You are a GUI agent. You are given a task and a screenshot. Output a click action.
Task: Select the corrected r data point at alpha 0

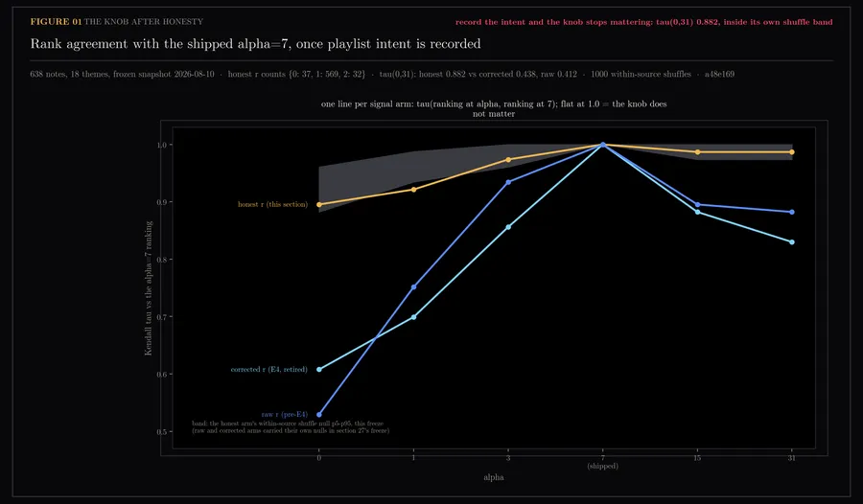click(x=319, y=370)
